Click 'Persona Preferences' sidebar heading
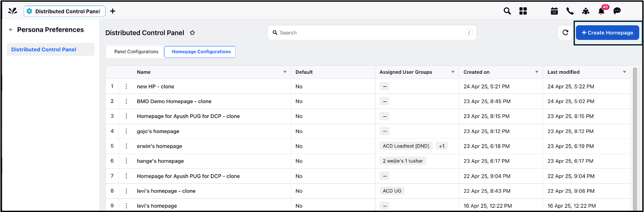Viewport: 644px width, 212px height. click(x=51, y=30)
